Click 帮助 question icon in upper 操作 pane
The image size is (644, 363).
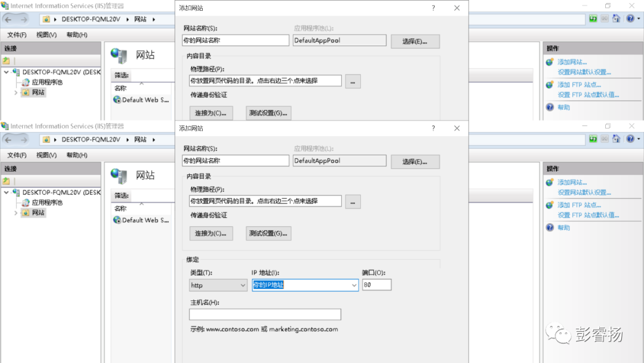[550, 107]
